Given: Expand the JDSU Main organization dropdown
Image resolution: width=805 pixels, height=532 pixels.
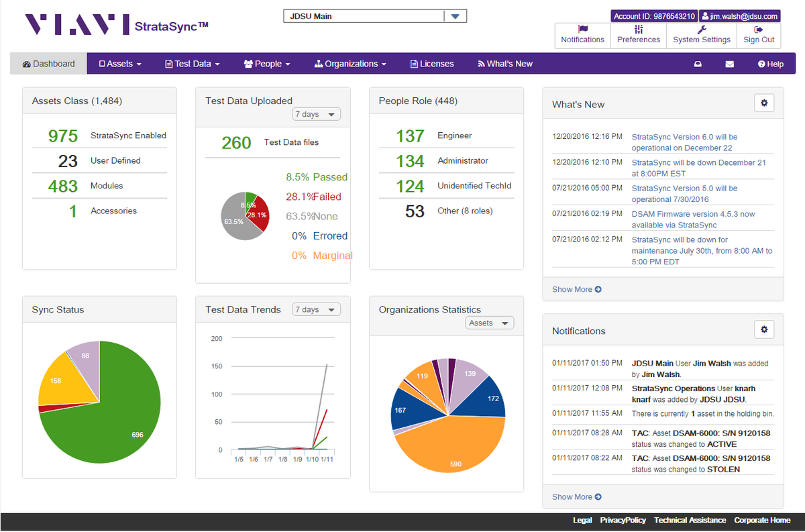Looking at the screenshot, I should tap(455, 16).
